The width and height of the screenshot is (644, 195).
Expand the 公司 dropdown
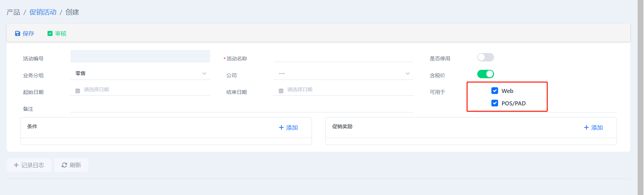pyautogui.click(x=343, y=74)
